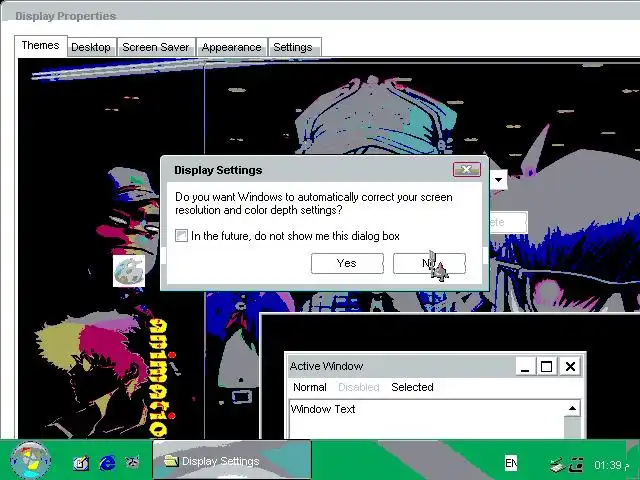The image size is (640, 480).
Task: Click Normal menu in preview window
Action: coord(310,387)
